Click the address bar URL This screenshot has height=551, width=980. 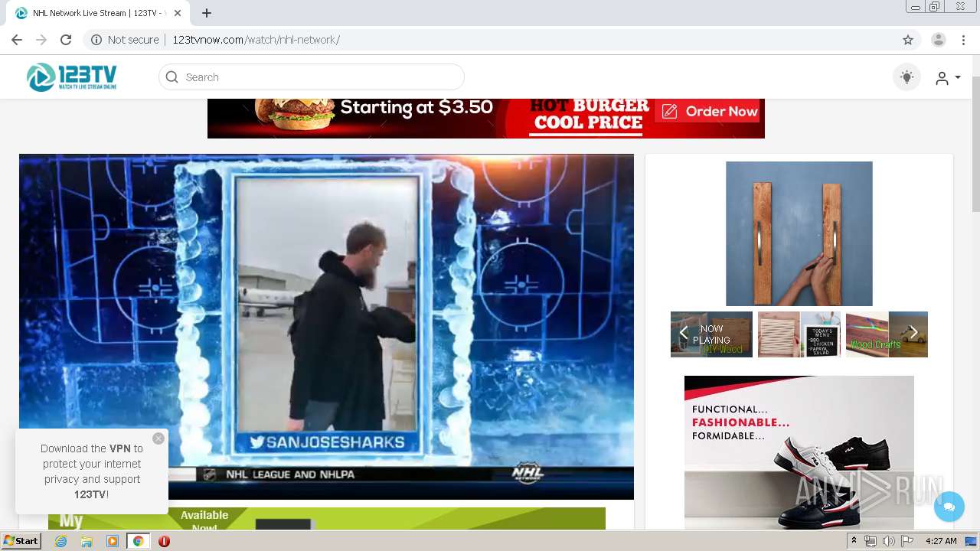pos(256,40)
